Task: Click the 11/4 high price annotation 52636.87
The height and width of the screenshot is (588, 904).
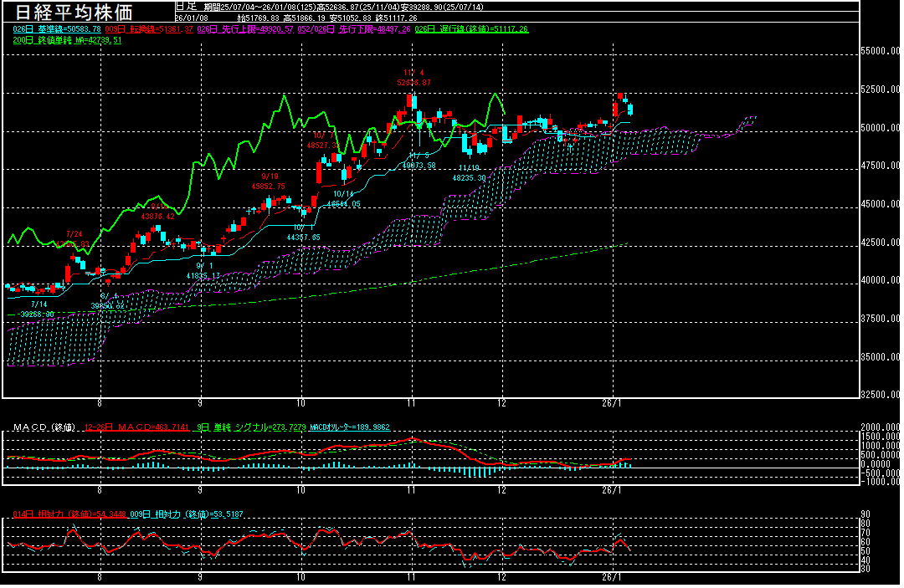Action: coord(414,83)
